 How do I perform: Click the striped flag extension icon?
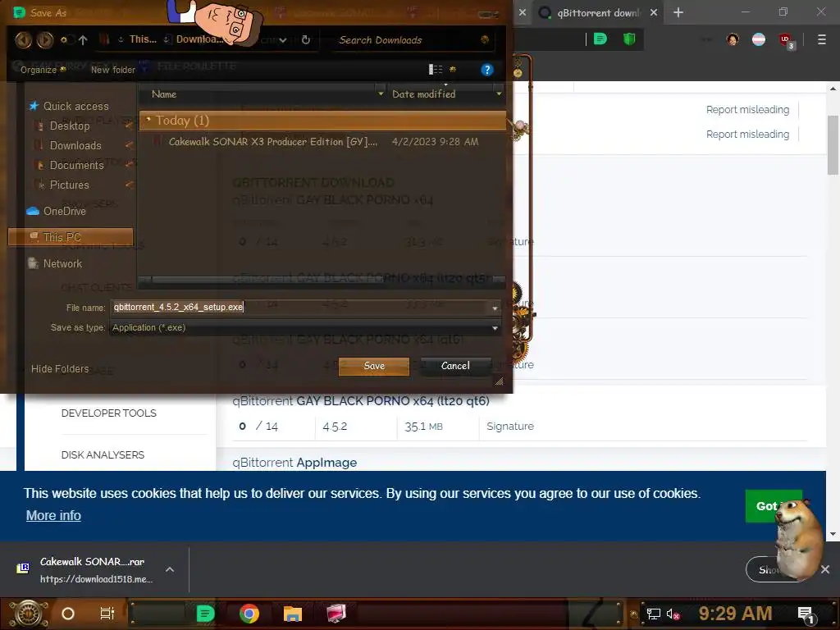(x=759, y=39)
